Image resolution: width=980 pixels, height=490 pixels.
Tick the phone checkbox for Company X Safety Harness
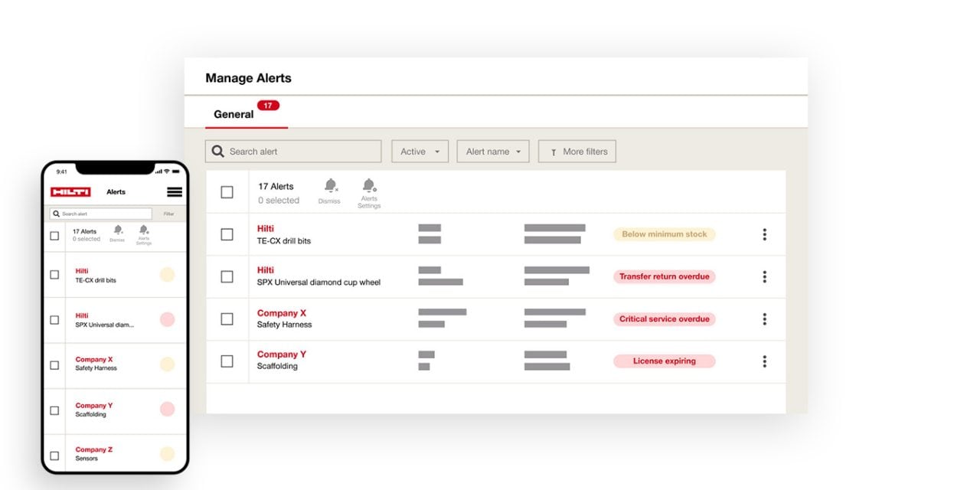[x=54, y=364]
